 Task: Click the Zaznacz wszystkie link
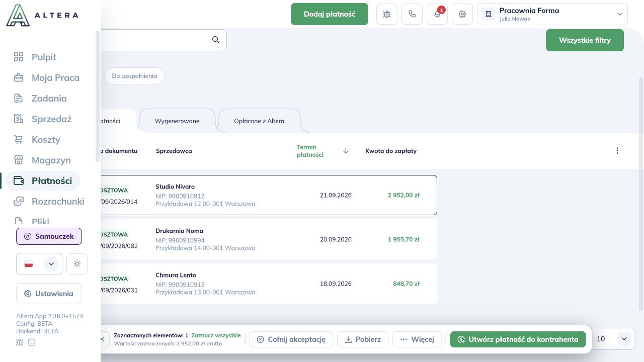[x=216, y=335]
